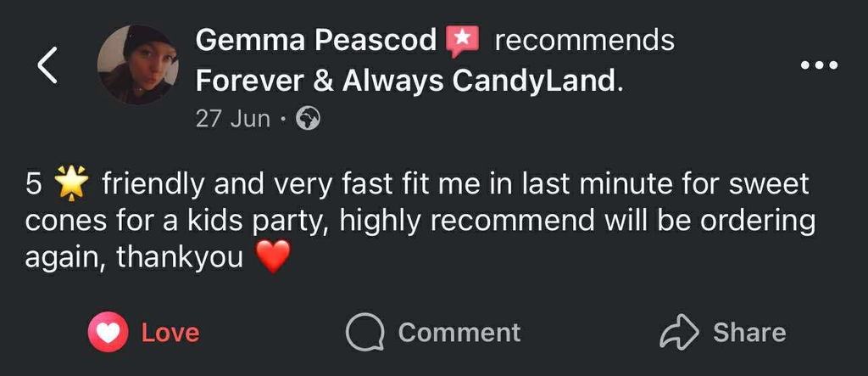The height and width of the screenshot is (376, 868).
Task: Open Gemma Peascod's profile picture
Action: pyautogui.click(x=137, y=65)
